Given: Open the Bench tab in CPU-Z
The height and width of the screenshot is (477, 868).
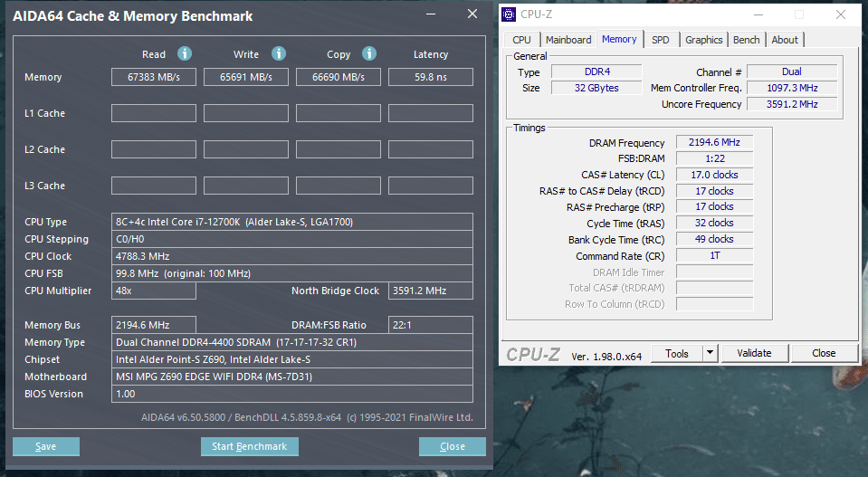Looking at the screenshot, I should [x=746, y=40].
